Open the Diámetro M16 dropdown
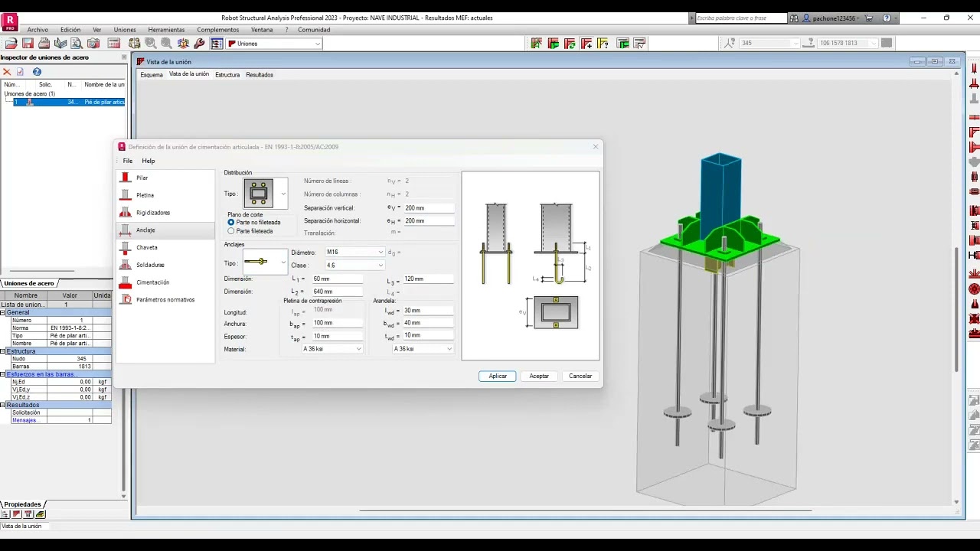Viewport: 980px width, 551px height. pyautogui.click(x=354, y=252)
